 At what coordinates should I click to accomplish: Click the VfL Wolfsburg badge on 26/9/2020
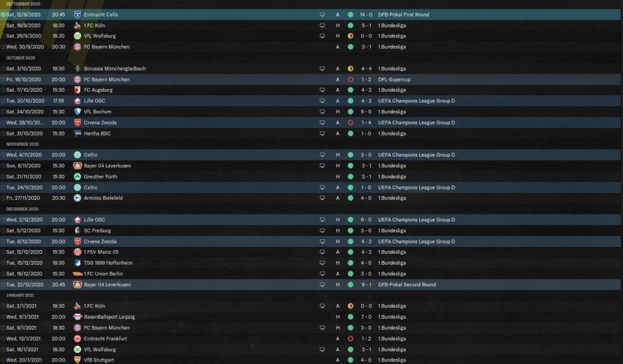click(77, 36)
